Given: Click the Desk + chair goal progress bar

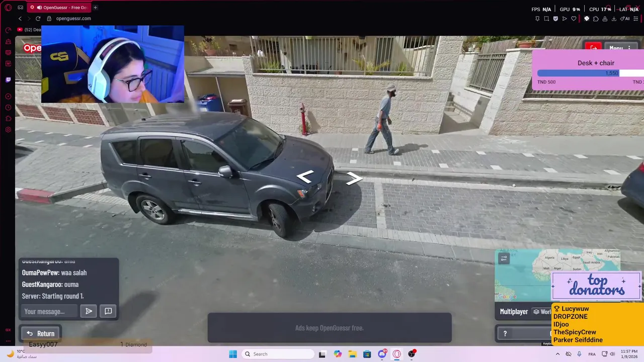Looking at the screenshot, I should 591,73.
